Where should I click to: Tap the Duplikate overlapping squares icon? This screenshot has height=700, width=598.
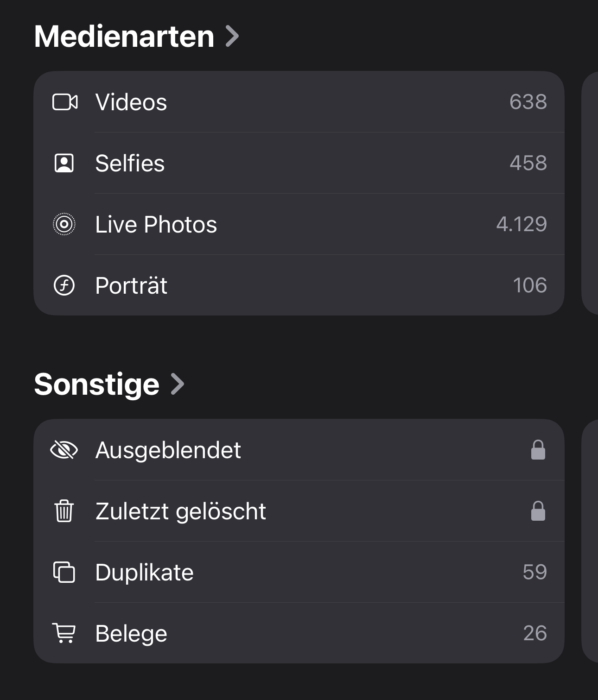coord(64,572)
